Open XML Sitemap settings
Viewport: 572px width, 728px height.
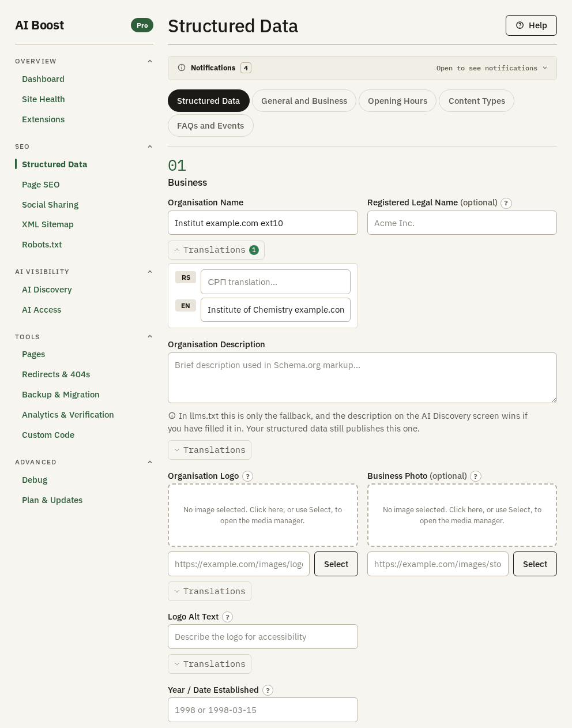click(48, 224)
